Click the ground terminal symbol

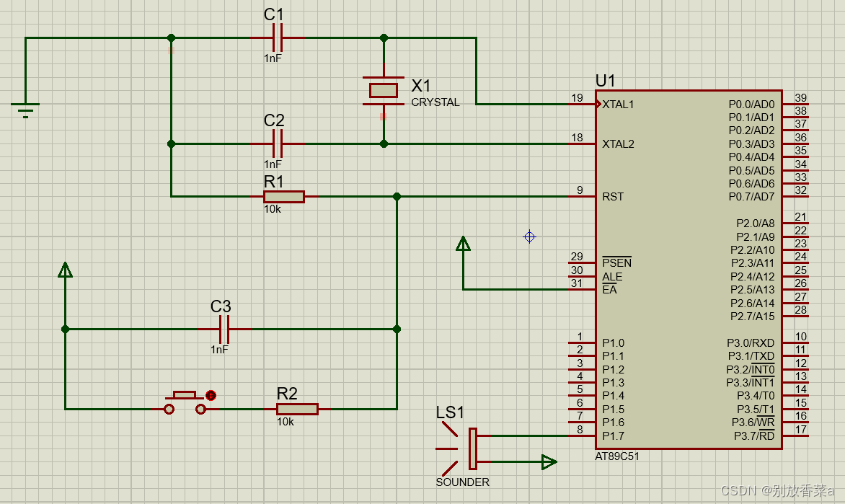click(25, 110)
